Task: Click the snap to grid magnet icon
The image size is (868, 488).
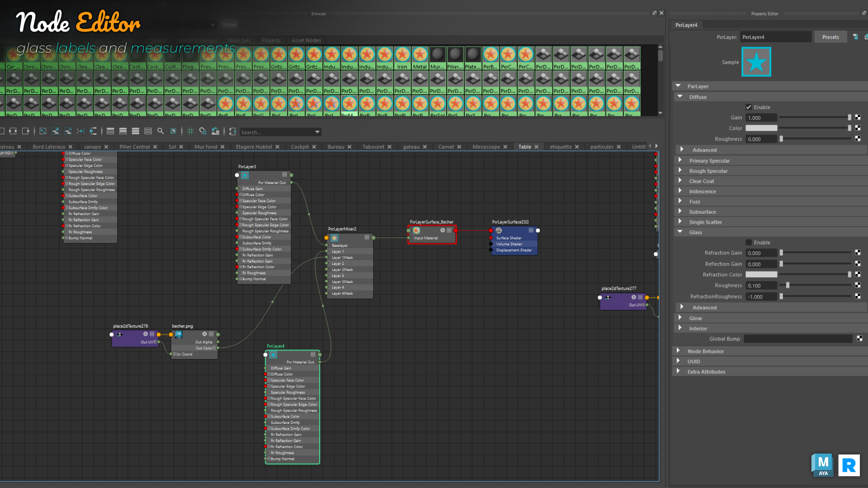Action: [x=203, y=131]
